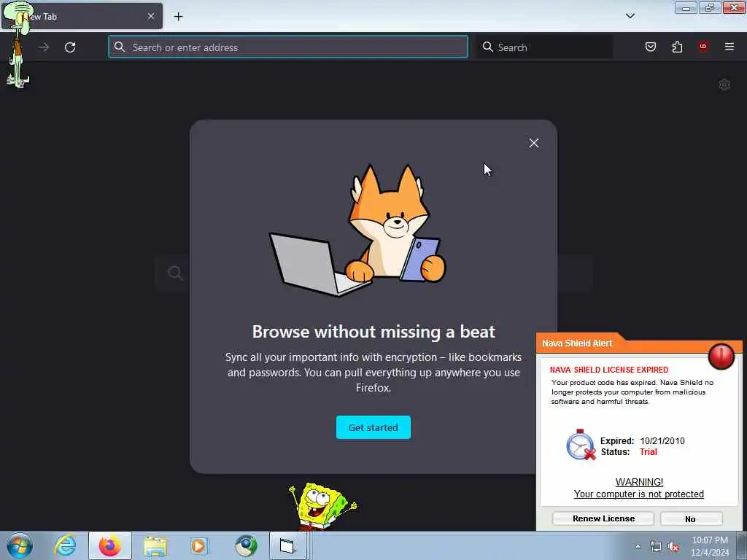Image resolution: width=747 pixels, height=560 pixels.
Task: Launch Internet Explorer from taskbar
Action: pos(65,545)
